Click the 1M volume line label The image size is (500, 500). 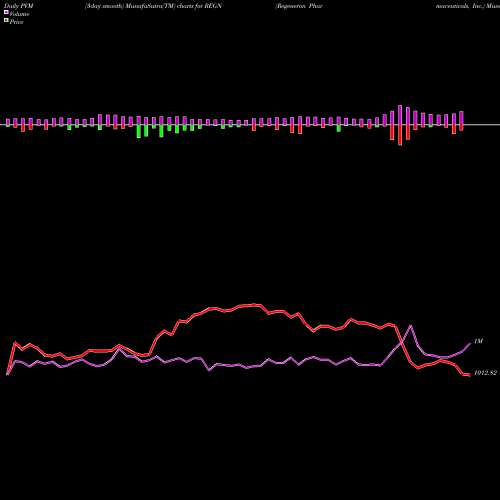[478, 341]
